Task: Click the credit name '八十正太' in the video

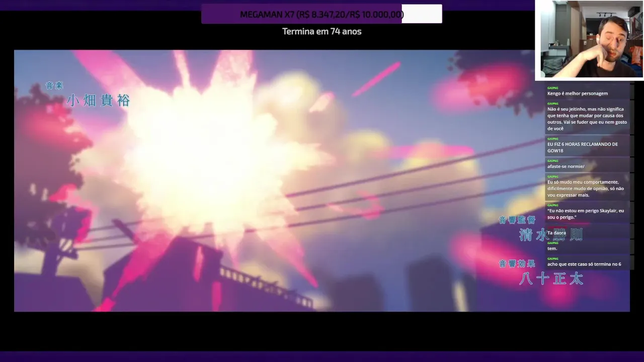Action: (x=551, y=279)
